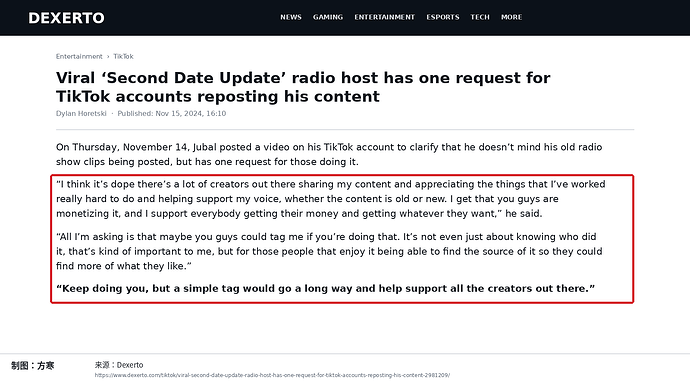Click the Published Nov 15, 2024 date
690x387 pixels.
click(x=172, y=114)
